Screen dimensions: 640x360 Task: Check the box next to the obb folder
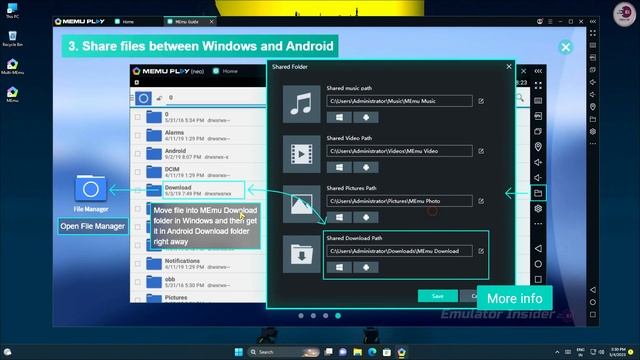coord(138,282)
